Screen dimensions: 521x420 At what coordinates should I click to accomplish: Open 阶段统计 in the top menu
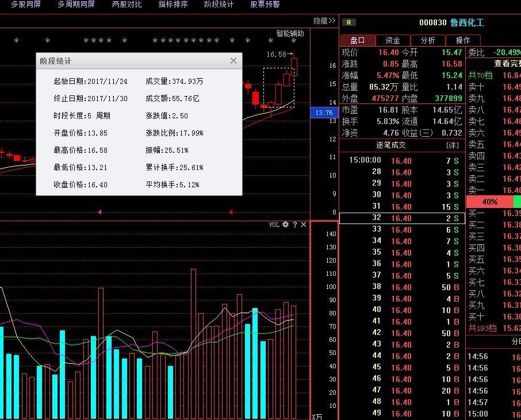click(219, 5)
